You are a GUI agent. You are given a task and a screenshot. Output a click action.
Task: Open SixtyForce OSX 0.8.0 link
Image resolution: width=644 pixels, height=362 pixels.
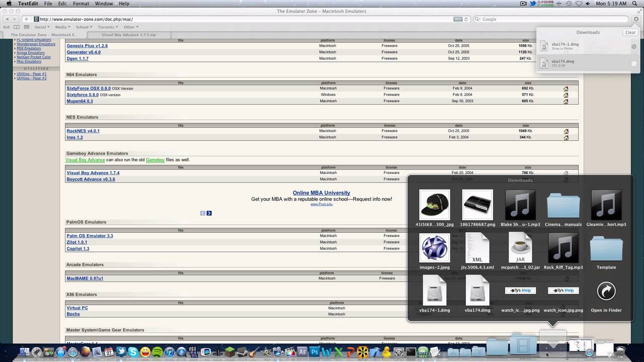89,88
